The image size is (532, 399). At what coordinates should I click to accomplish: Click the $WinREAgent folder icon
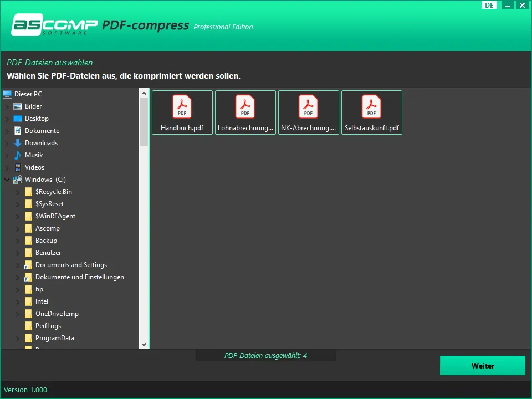point(28,216)
